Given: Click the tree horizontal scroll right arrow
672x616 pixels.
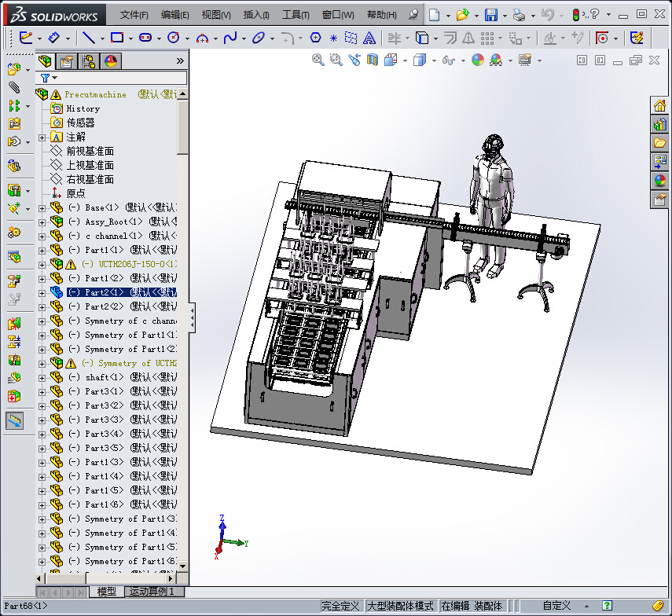Looking at the screenshot, I should pos(171,579).
